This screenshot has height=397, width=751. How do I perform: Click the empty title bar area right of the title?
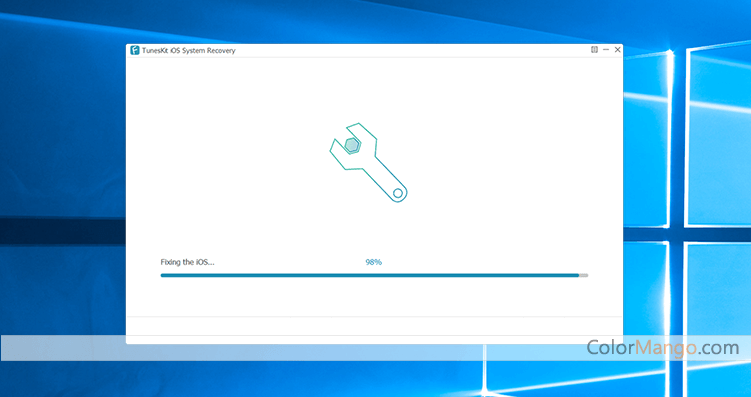(x=412, y=50)
